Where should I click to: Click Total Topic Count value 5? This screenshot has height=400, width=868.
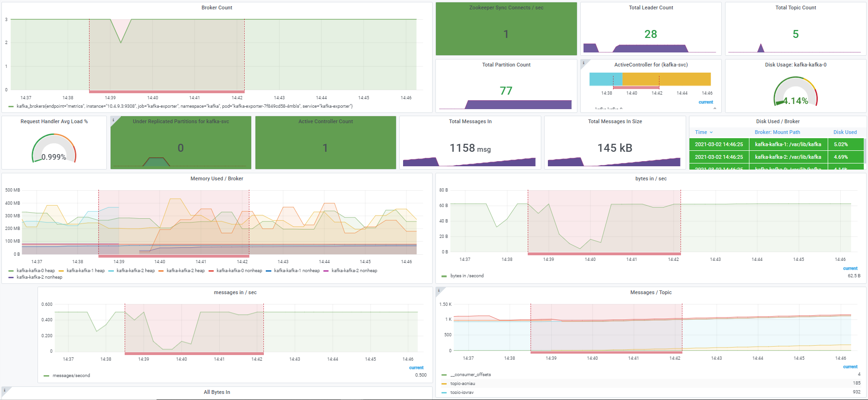click(x=795, y=34)
